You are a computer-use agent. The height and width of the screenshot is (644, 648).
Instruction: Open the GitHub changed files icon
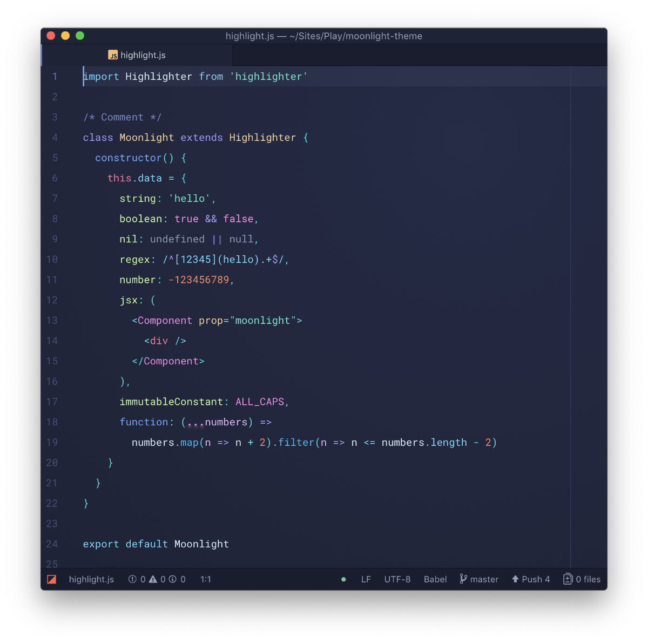568,579
